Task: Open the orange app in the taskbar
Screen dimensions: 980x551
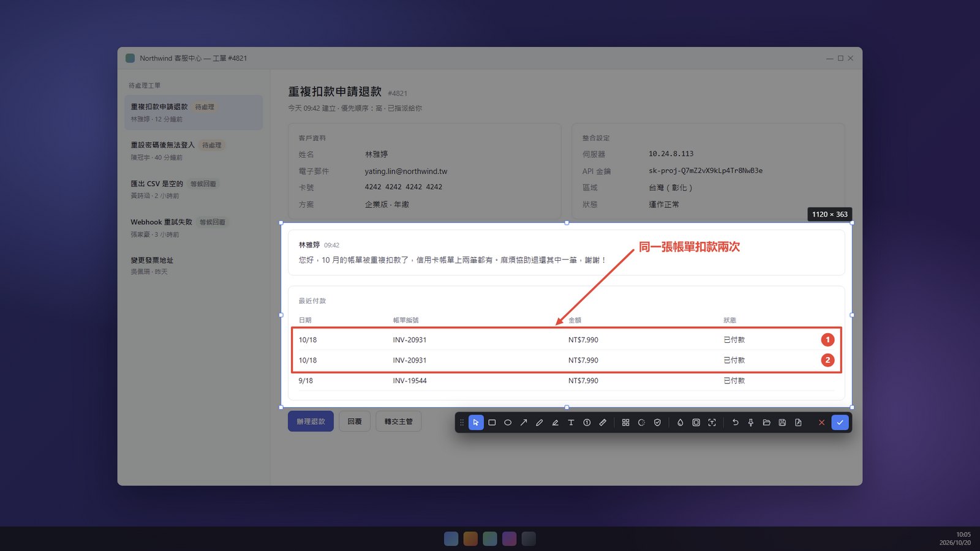Action: [470, 539]
